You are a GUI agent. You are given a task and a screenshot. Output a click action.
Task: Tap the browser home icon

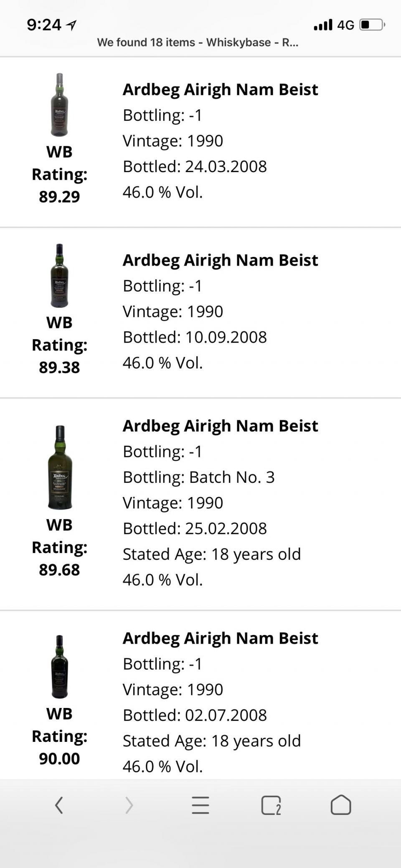coord(341,805)
